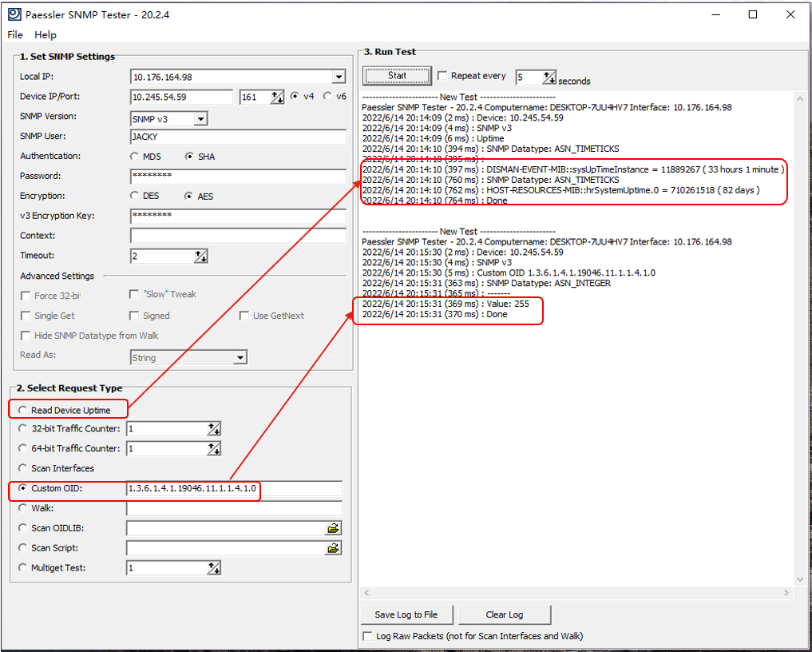Expand the Read As dropdown
This screenshot has height=652, width=812.
pos(240,358)
